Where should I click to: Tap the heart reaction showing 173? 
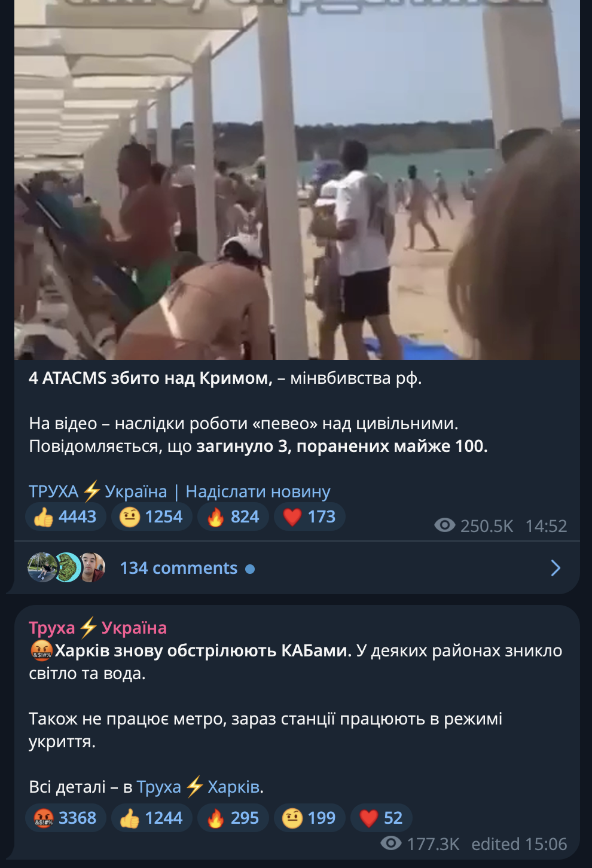tap(310, 517)
